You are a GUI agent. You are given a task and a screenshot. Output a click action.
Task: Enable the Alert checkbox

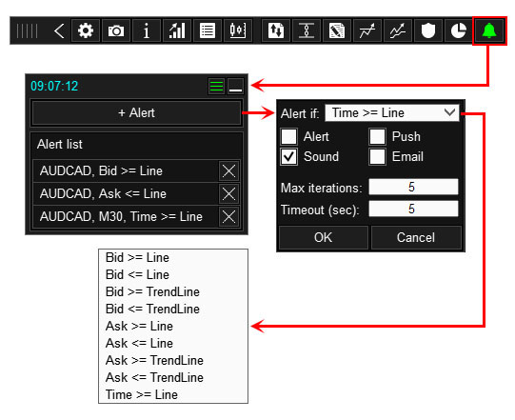coord(289,136)
